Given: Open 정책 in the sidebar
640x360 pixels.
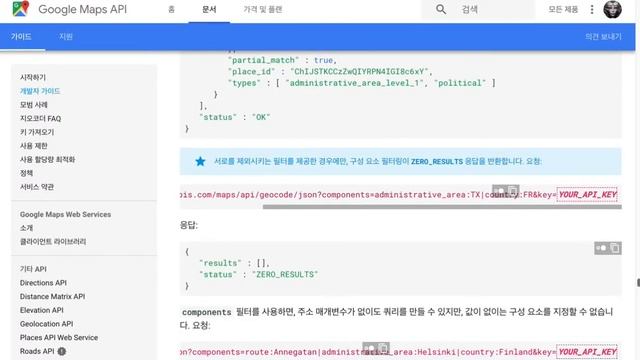Looking at the screenshot, I should (27, 173).
